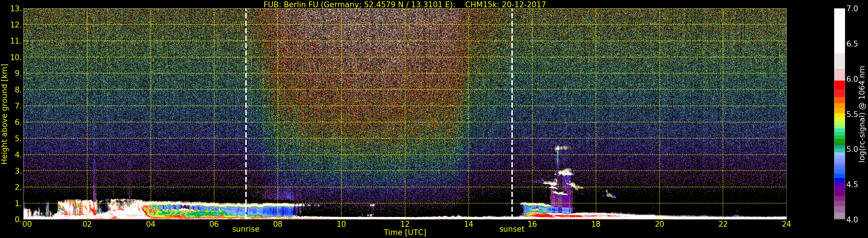868x238 pixels.
Task: Click the '5.0' colorbar tick label
Action: (x=852, y=149)
